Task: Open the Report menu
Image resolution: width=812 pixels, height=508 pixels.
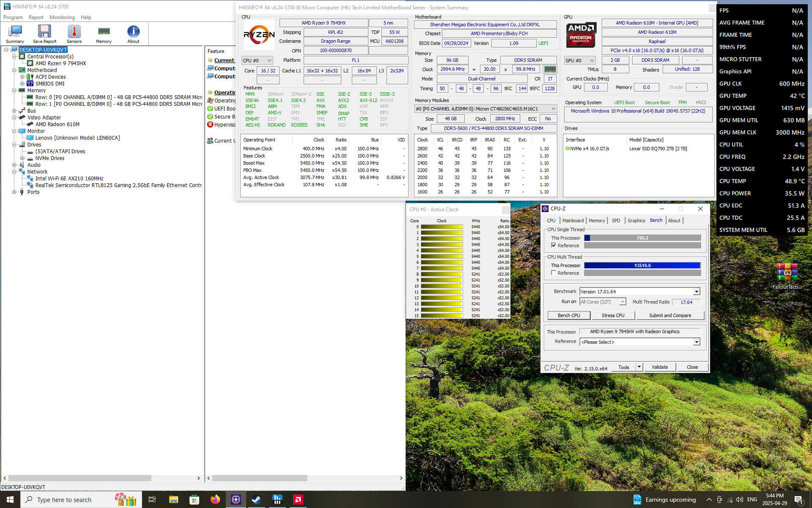Action: [x=36, y=17]
